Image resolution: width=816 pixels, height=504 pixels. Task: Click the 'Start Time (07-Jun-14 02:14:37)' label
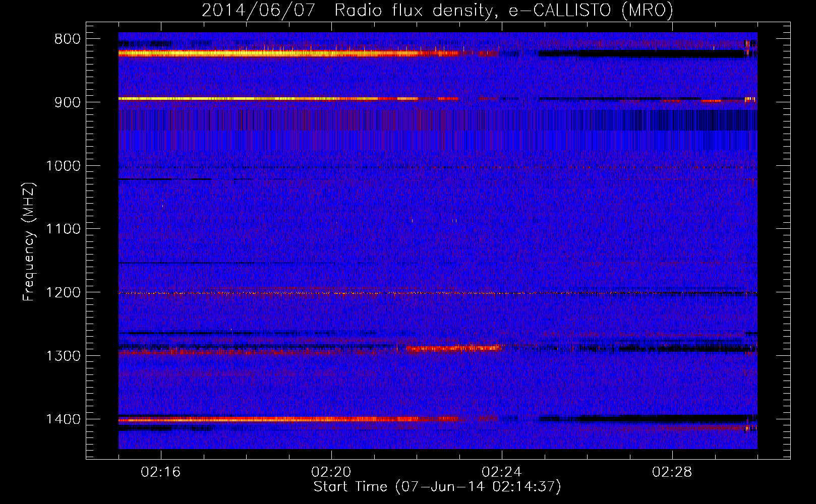[437, 487]
